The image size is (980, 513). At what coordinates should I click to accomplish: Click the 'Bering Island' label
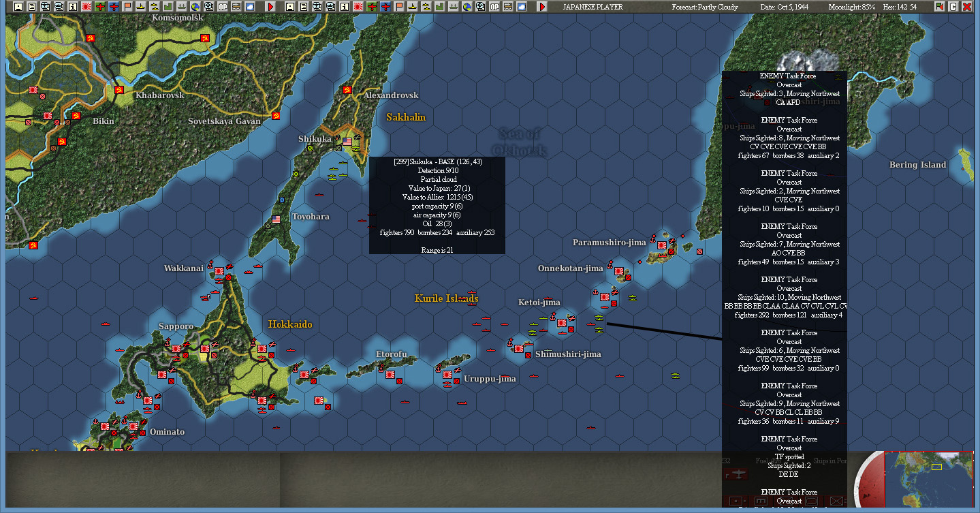(918, 165)
